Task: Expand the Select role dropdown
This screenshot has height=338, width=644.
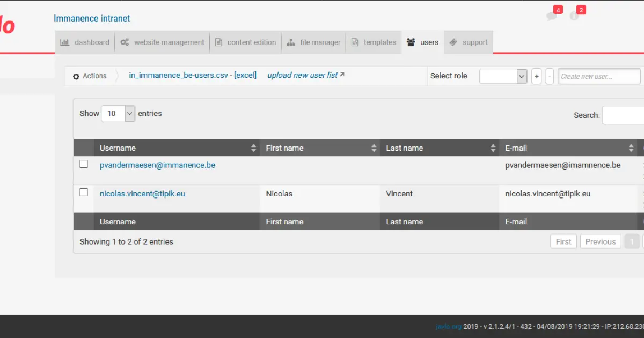Action: click(503, 76)
